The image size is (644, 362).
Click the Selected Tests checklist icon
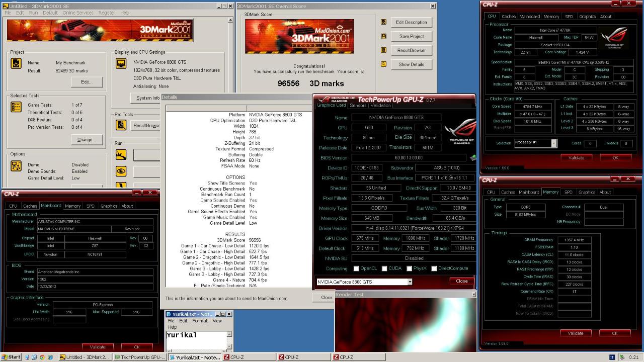tap(16, 107)
